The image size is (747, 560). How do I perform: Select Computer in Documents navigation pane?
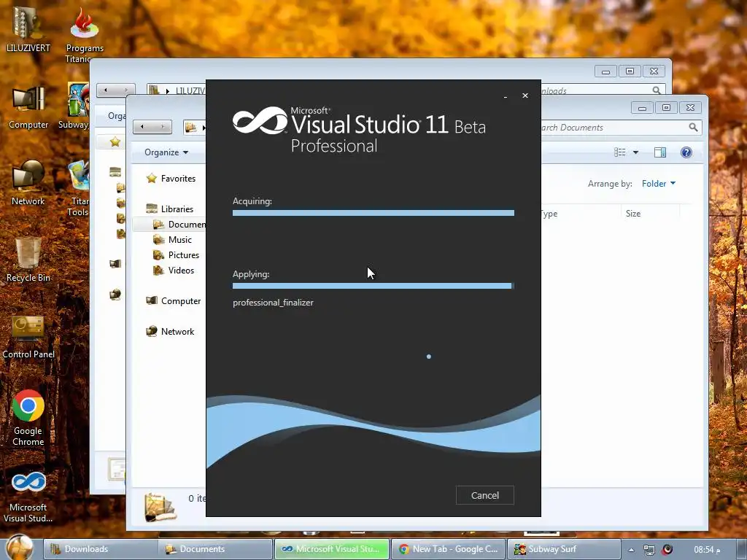coord(174,301)
